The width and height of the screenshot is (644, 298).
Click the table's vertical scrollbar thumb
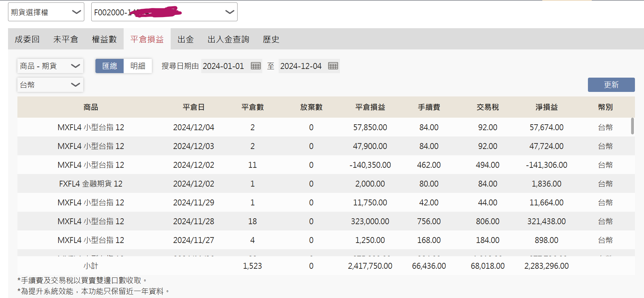pyautogui.click(x=632, y=126)
